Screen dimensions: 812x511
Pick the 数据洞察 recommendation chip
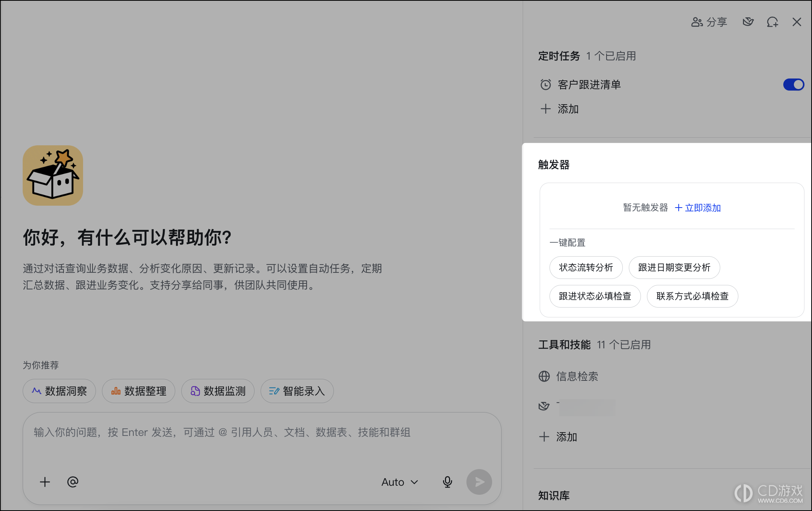tap(59, 391)
